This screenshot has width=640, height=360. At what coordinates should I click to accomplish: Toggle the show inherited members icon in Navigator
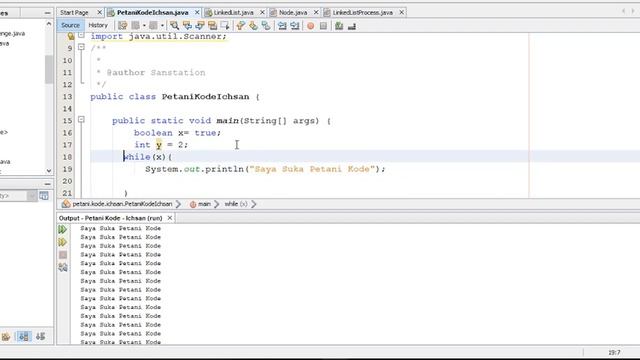point(6,337)
